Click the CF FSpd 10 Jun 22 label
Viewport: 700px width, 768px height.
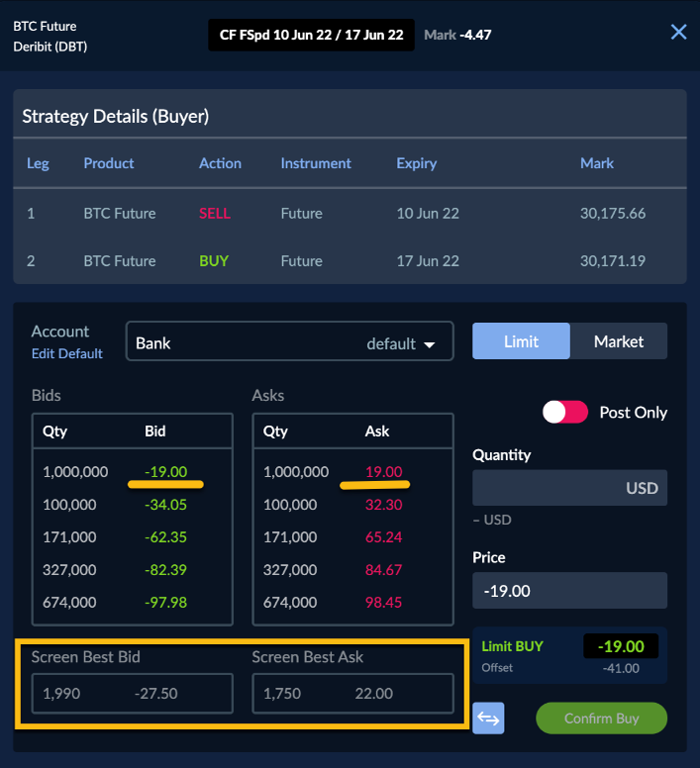311,35
